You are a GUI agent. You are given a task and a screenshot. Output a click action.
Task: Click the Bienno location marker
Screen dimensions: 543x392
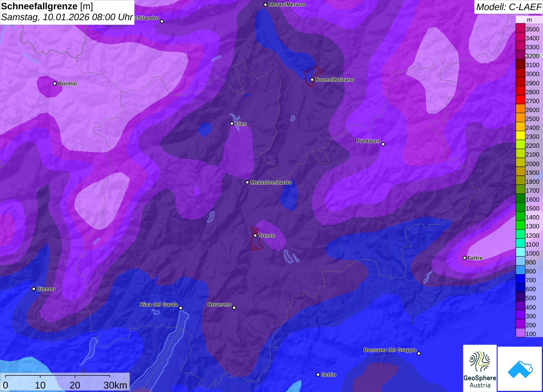pyautogui.click(x=34, y=289)
